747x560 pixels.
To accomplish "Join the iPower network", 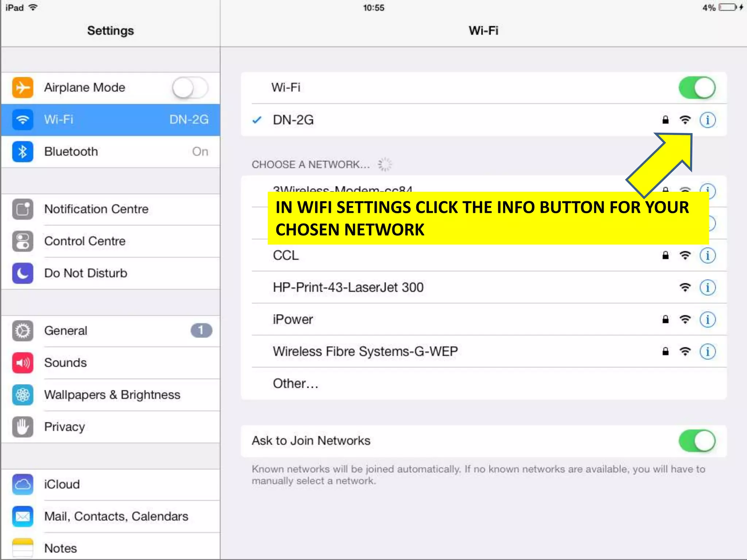I will tap(484, 320).
